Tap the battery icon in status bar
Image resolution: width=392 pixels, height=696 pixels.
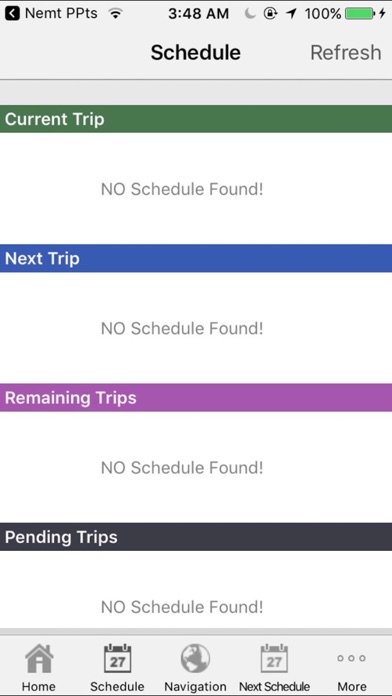pyautogui.click(x=360, y=14)
